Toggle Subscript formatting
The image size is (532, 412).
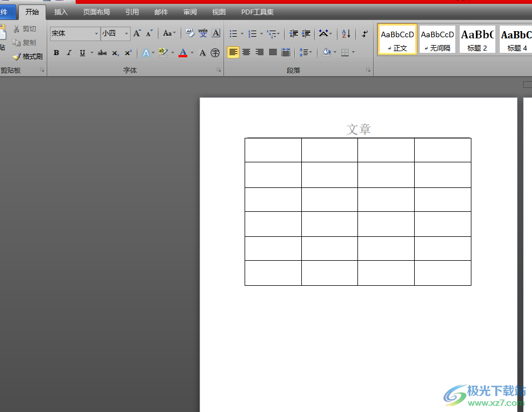[x=116, y=53]
